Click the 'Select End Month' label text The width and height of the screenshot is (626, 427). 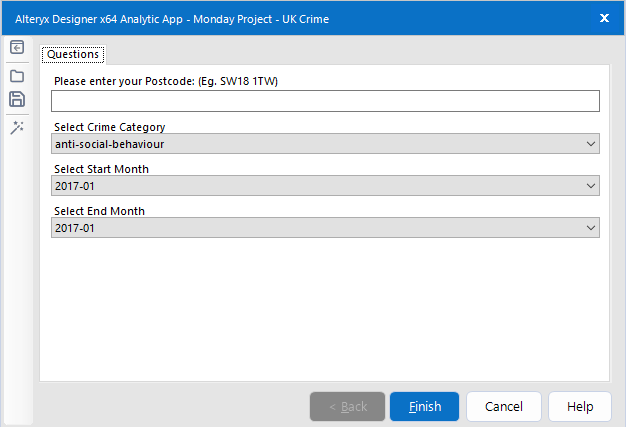(99, 212)
